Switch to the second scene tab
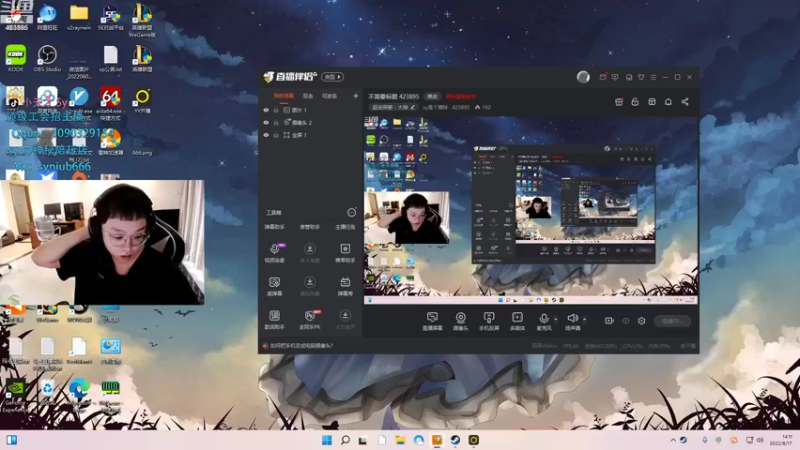 point(308,96)
